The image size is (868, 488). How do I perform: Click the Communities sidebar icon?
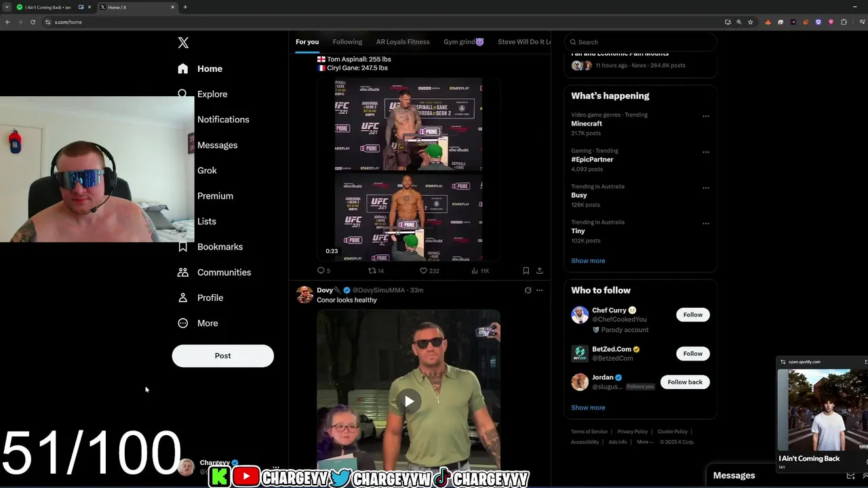point(182,272)
